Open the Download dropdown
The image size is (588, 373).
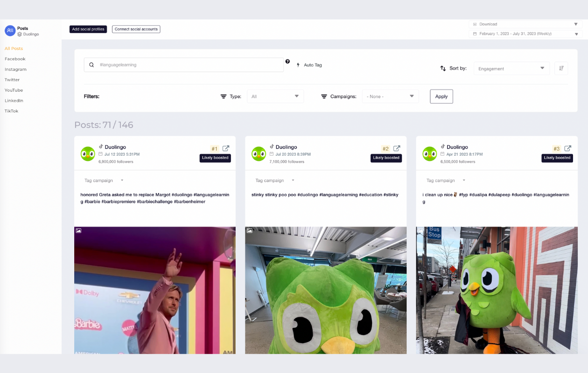(x=525, y=24)
